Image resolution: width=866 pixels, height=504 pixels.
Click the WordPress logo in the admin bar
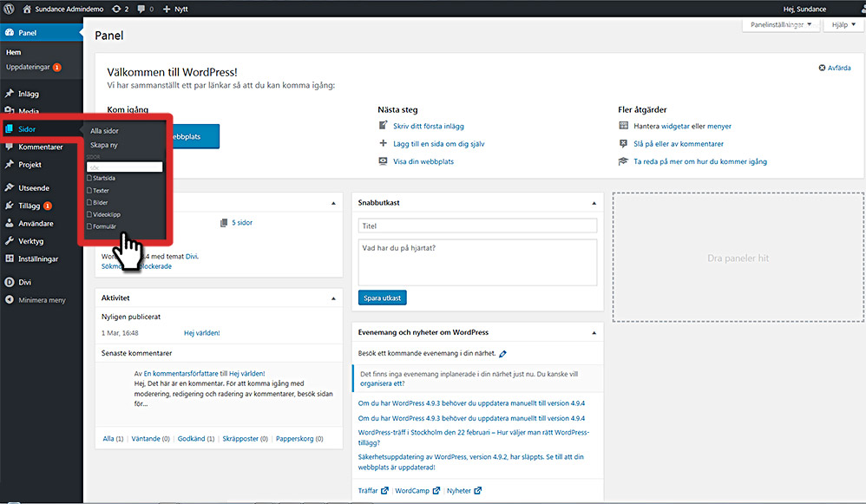tap(9, 9)
